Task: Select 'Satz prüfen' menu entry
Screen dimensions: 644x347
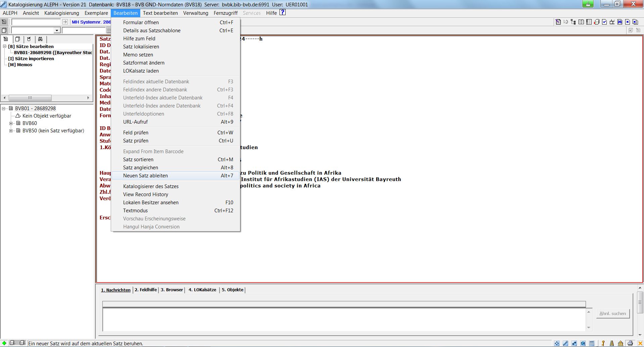Action: pos(136,141)
